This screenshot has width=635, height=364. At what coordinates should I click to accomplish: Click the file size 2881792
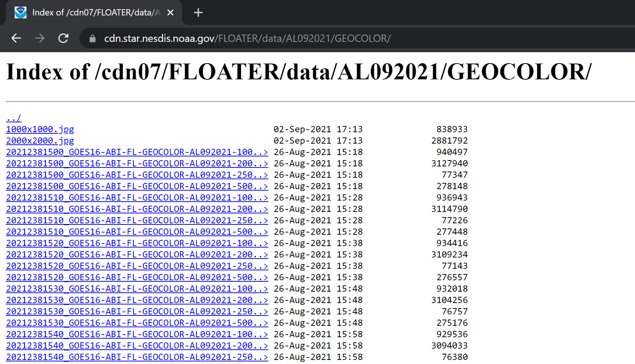[450, 141]
